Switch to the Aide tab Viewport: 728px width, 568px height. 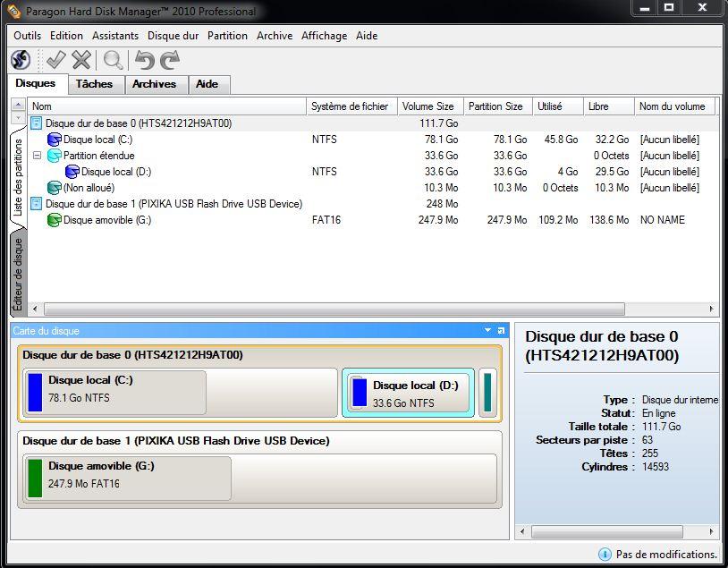pos(209,84)
